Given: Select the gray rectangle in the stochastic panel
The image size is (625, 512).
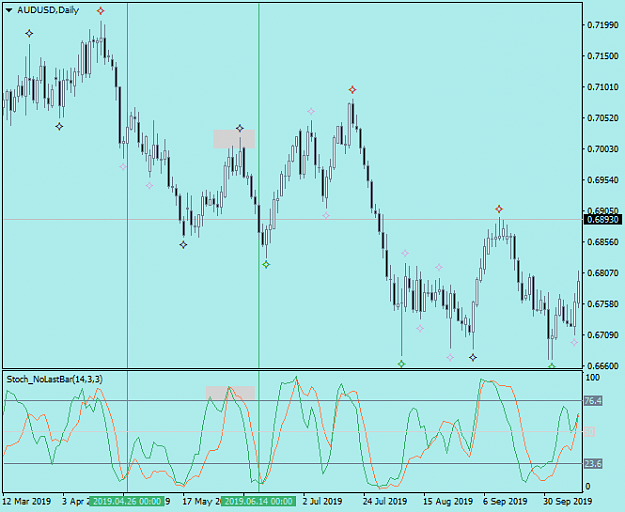Looking at the screenshot, I should [x=230, y=392].
